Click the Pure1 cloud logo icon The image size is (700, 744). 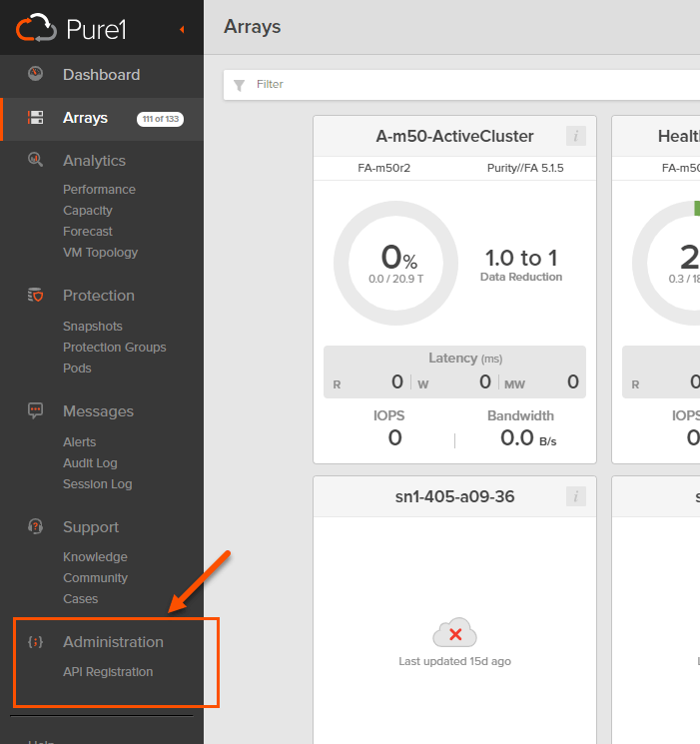(x=37, y=28)
